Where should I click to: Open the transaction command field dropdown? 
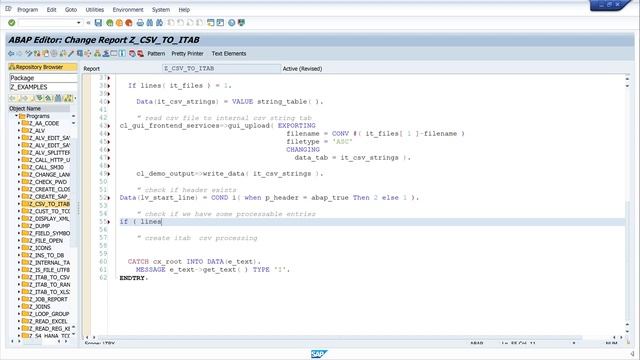tap(78, 23)
